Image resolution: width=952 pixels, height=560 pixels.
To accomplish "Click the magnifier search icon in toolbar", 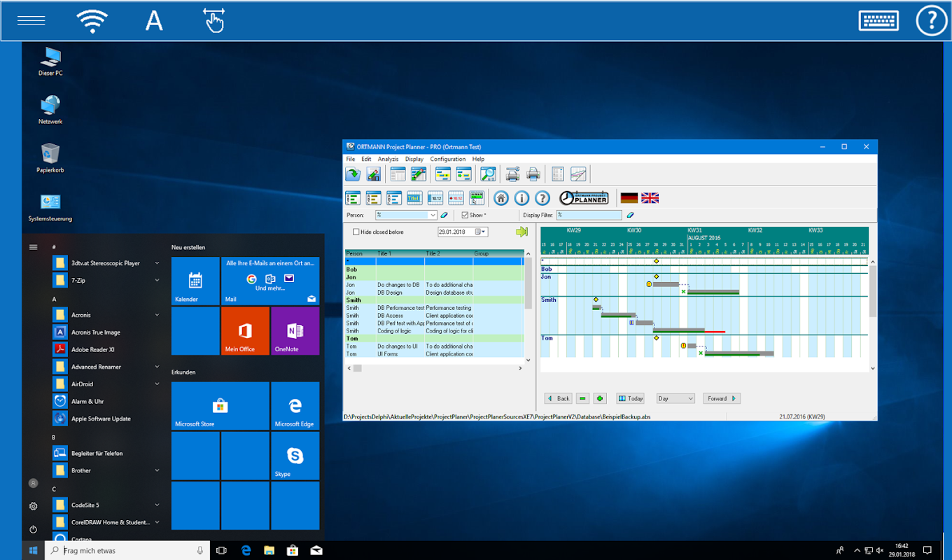I will 488,174.
